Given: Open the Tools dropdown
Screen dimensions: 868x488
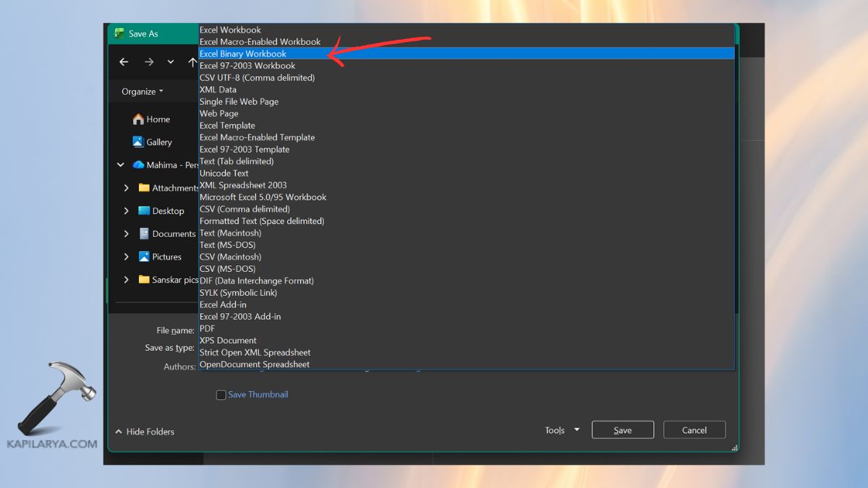Looking at the screenshot, I should tap(562, 430).
